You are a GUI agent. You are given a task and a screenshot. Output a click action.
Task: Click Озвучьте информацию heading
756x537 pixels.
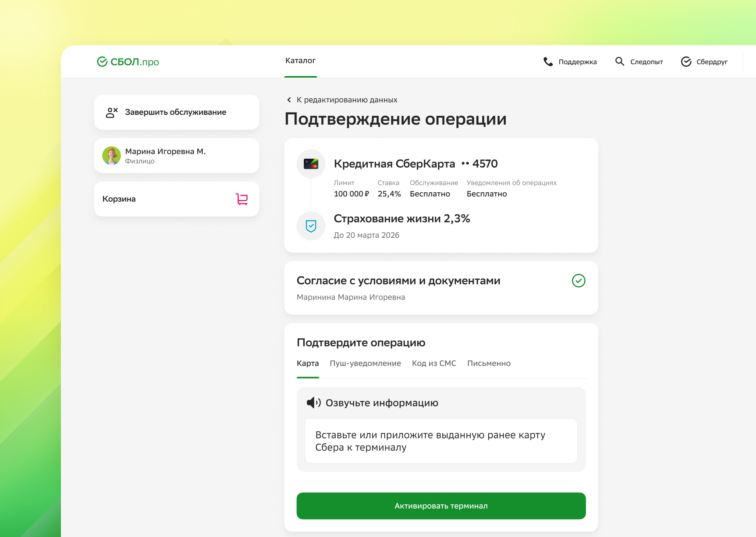click(382, 403)
